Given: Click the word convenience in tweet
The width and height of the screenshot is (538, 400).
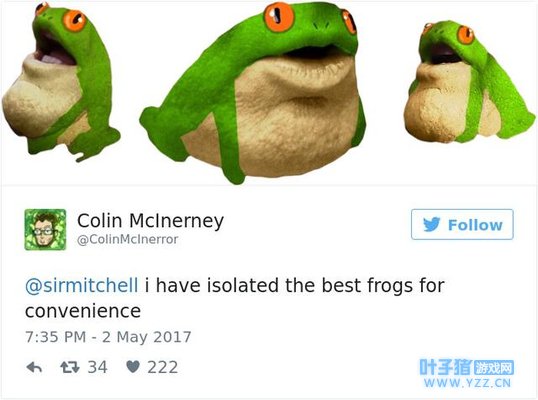Looking at the screenshot, I should [83, 311].
